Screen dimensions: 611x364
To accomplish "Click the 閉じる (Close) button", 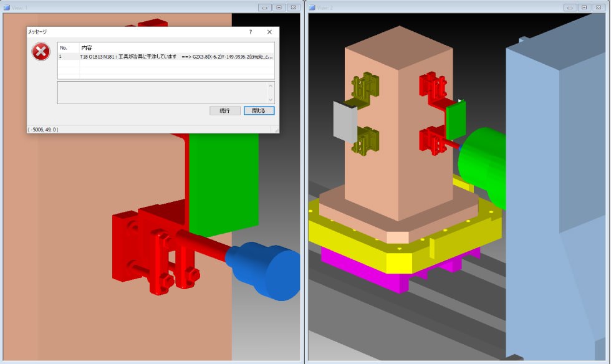I will pos(259,110).
